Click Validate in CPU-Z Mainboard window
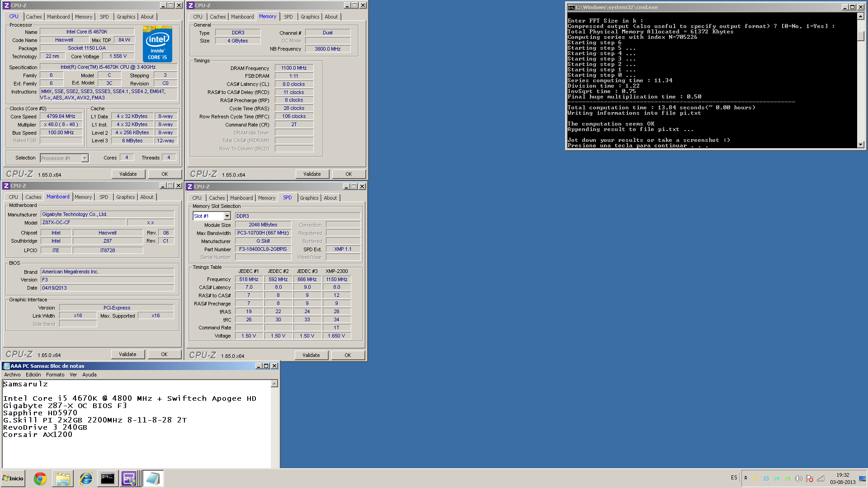Image resolution: width=868 pixels, height=488 pixels. [127, 354]
